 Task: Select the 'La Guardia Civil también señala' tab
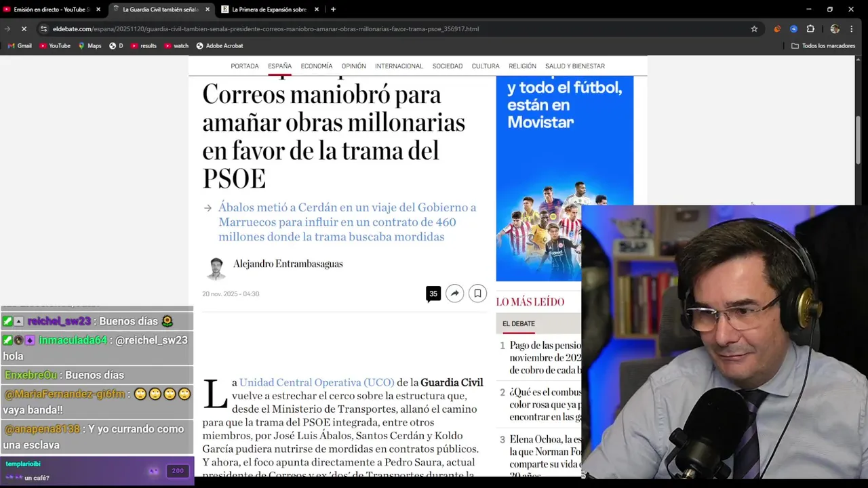pos(160,9)
